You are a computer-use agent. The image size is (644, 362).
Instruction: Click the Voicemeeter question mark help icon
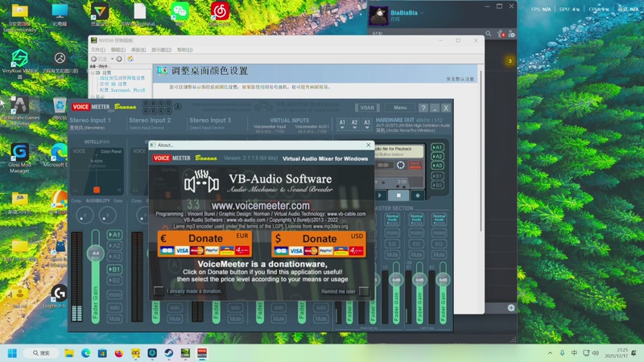click(x=423, y=108)
